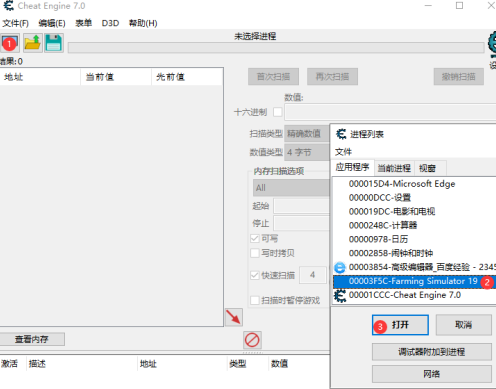496x389 pixels.
Task: Click the 打开 button
Action: click(400, 325)
